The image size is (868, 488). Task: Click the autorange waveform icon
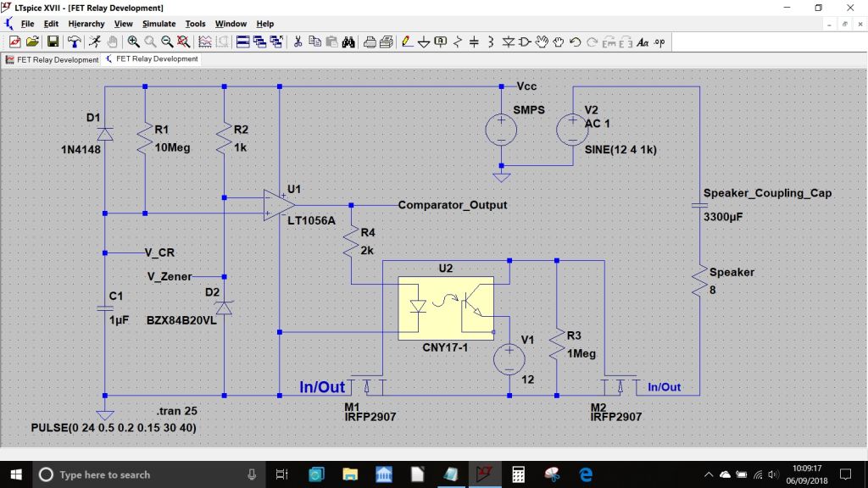coord(205,42)
